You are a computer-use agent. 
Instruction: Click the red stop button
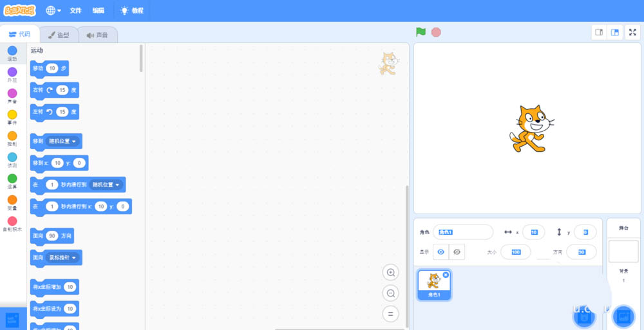click(436, 32)
